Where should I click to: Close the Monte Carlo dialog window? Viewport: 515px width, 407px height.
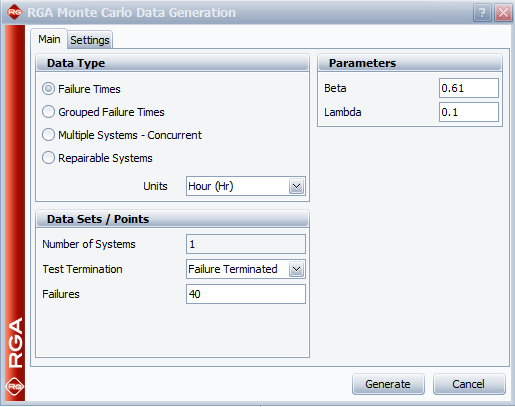(x=503, y=13)
